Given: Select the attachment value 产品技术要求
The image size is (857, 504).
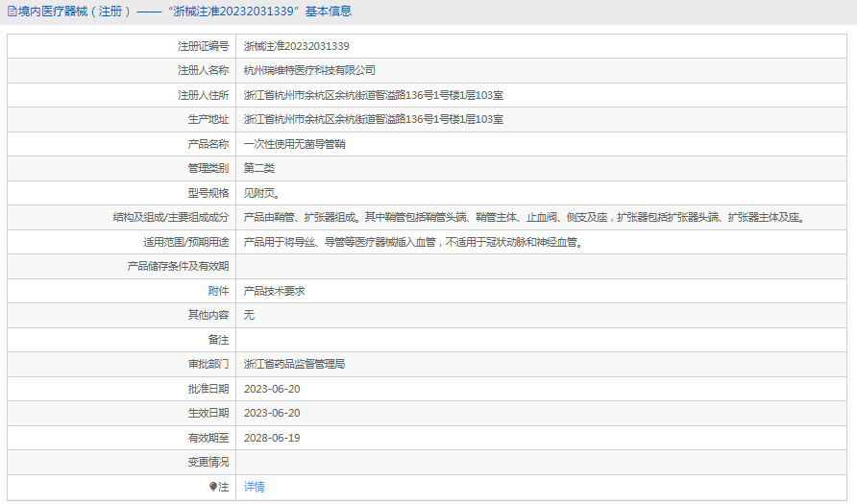Looking at the screenshot, I should click(x=275, y=291).
